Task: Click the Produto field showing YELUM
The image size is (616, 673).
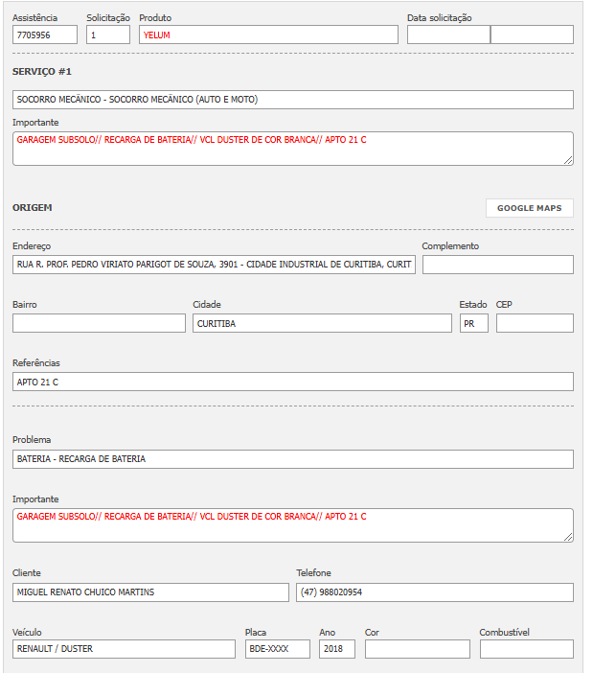Action: point(268,35)
